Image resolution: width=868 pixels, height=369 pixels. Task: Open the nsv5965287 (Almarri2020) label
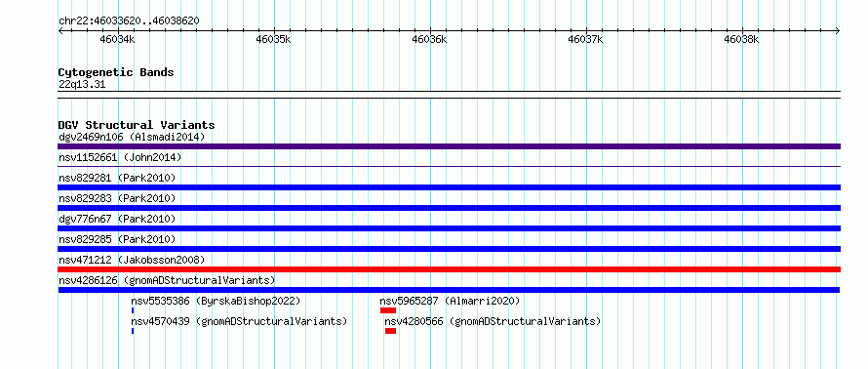[450, 301]
